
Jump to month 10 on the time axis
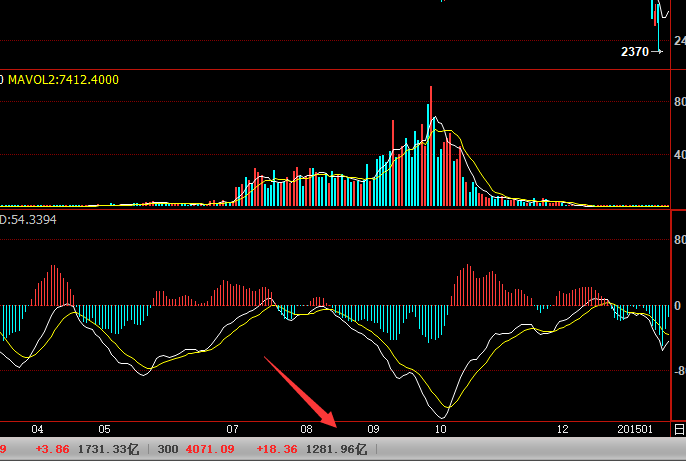(439, 428)
